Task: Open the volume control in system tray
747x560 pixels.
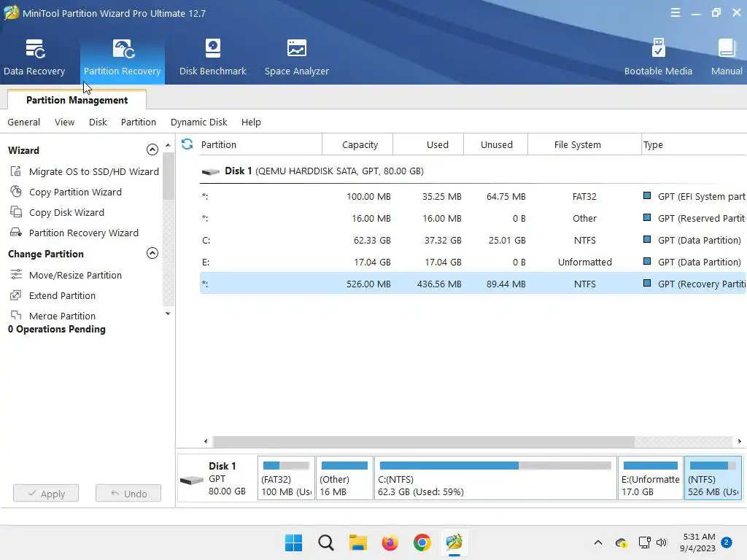Action: click(662, 542)
